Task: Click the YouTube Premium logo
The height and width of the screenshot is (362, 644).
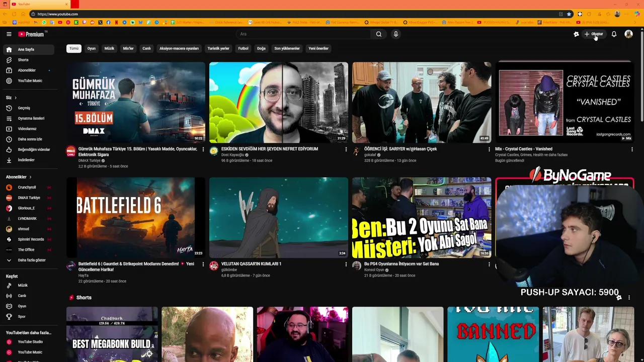Action: pos(31,34)
